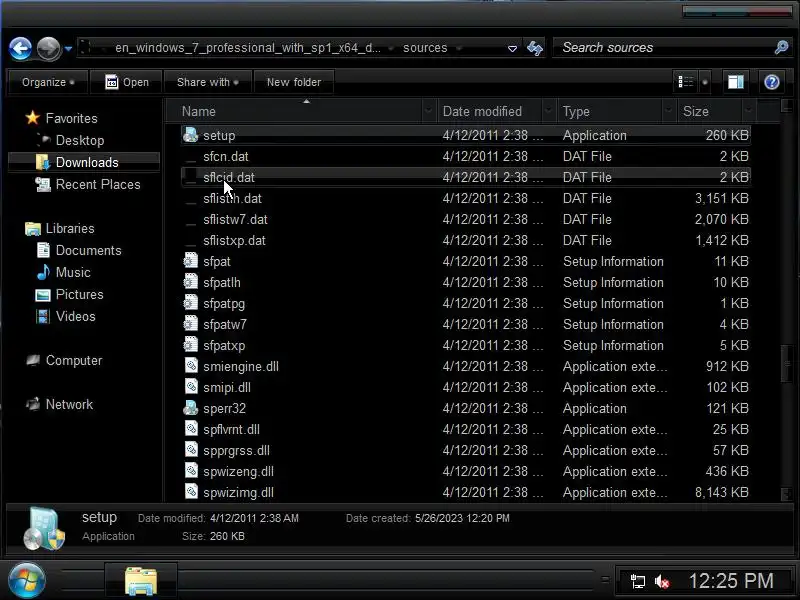Screen dimensions: 800x600
Task: Select the sfpatw7 file icon
Action: tap(191, 324)
